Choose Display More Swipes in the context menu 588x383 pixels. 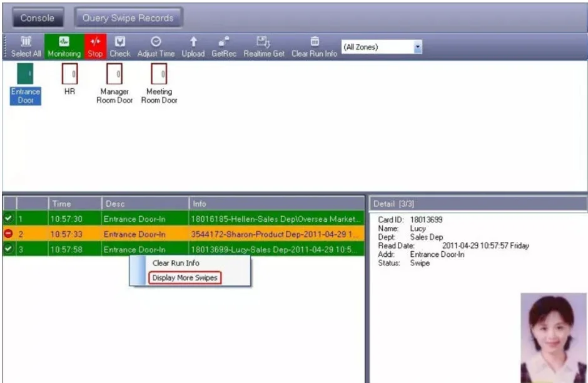click(x=185, y=278)
